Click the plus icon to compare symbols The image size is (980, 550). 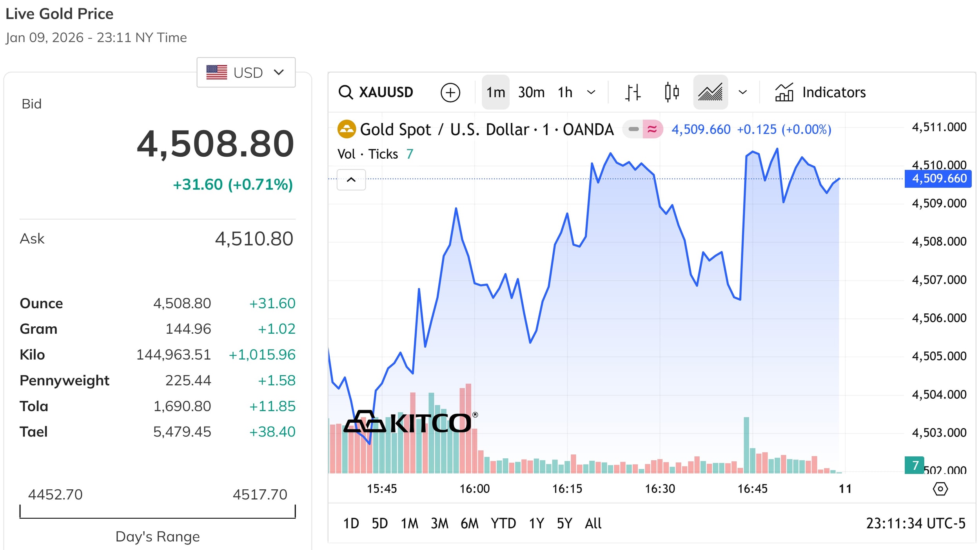[x=451, y=92]
